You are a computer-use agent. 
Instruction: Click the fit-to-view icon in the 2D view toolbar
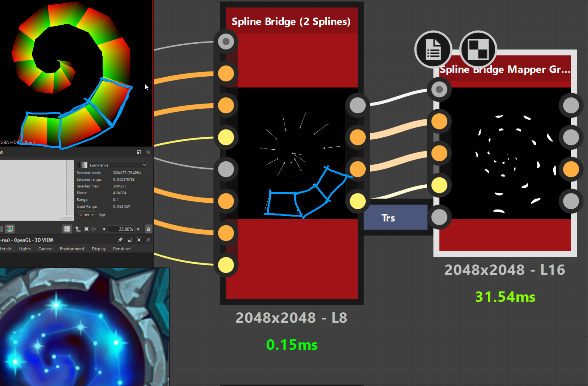(87, 228)
